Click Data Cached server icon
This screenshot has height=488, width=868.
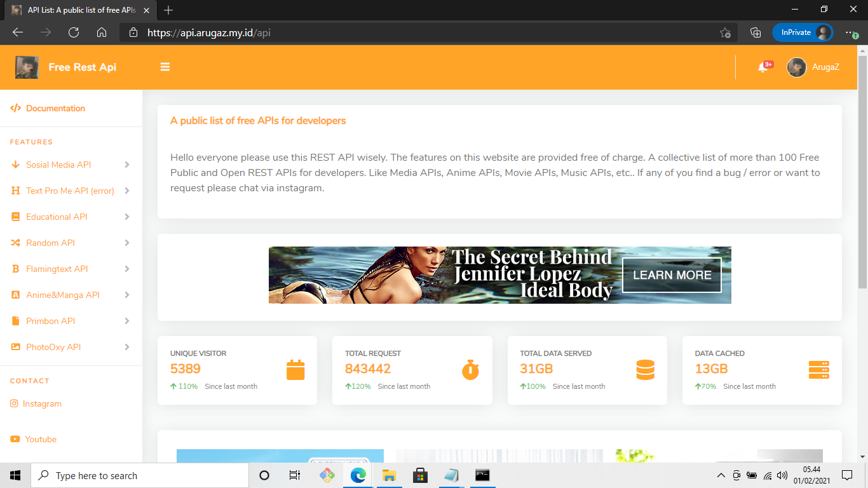point(819,370)
